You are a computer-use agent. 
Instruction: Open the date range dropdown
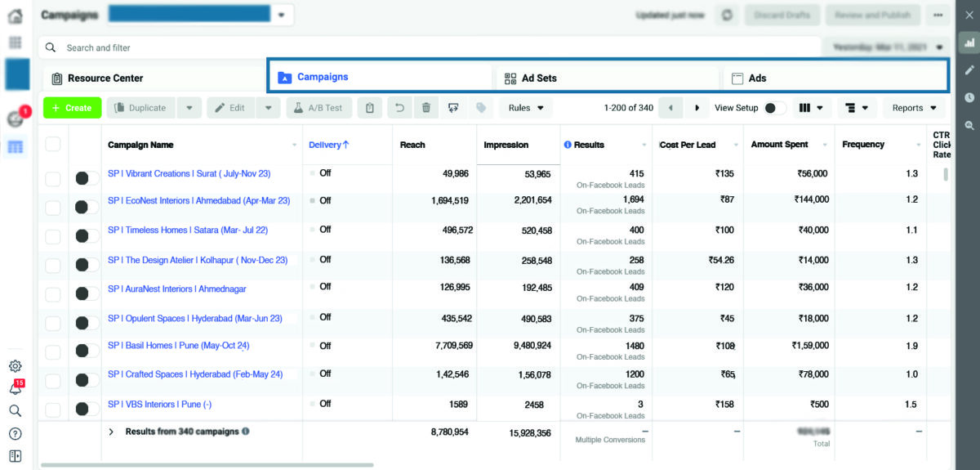pyautogui.click(x=888, y=47)
